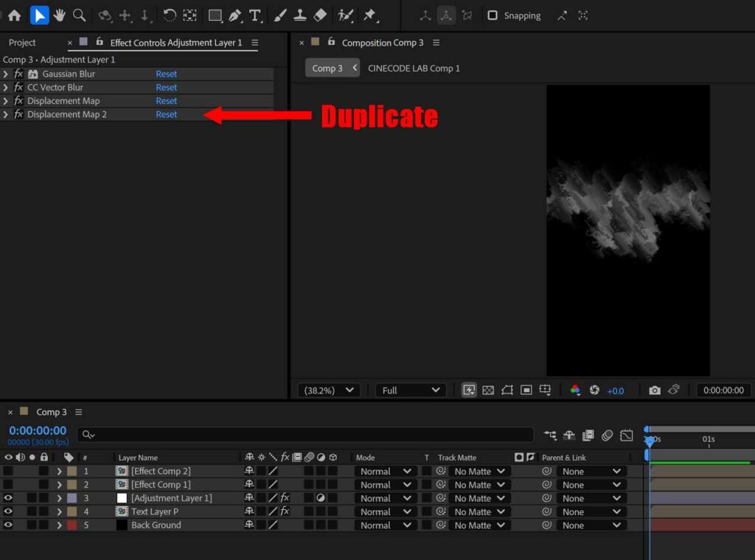The height and width of the screenshot is (560, 755).
Task: Select the Eraser tool
Action: point(320,15)
